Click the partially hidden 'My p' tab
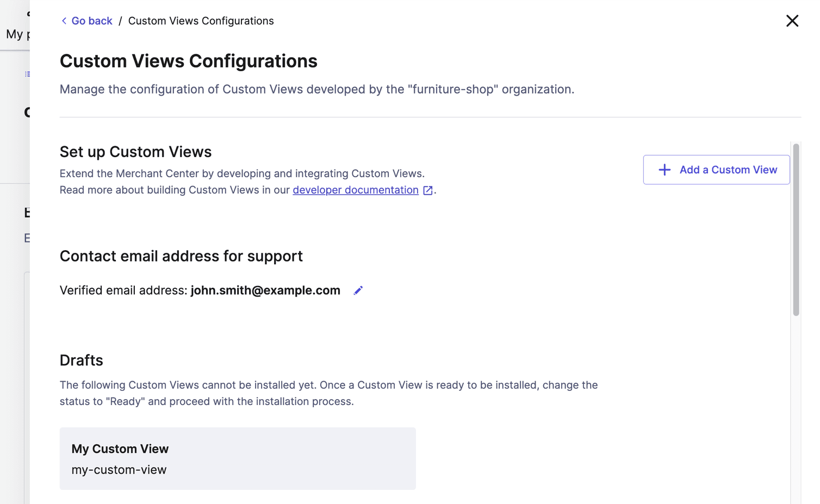 click(17, 35)
